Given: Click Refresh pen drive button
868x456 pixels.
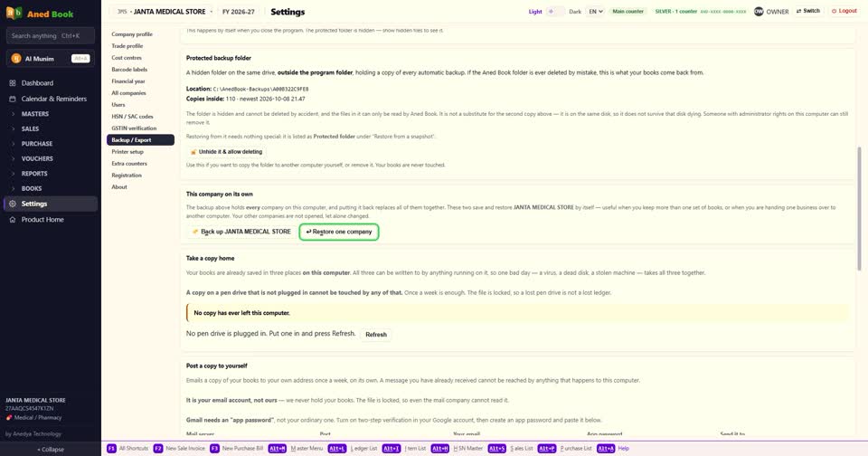Looking at the screenshot, I should (376, 335).
